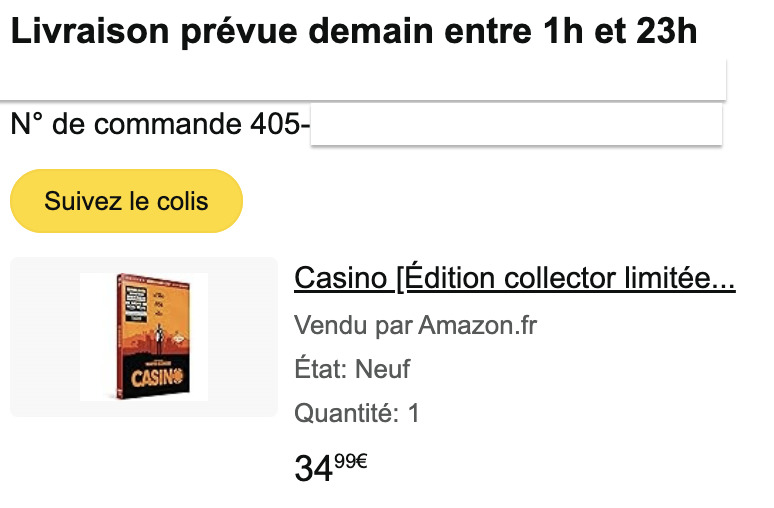Viewport: 774px width, 508px height.
Task: Select the N° de commande label
Action: tap(127, 125)
